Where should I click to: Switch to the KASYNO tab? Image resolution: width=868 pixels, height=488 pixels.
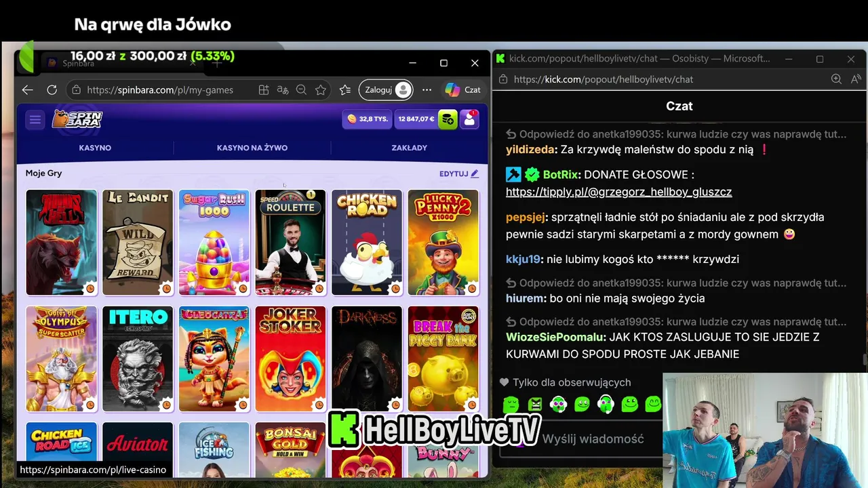(95, 148)
